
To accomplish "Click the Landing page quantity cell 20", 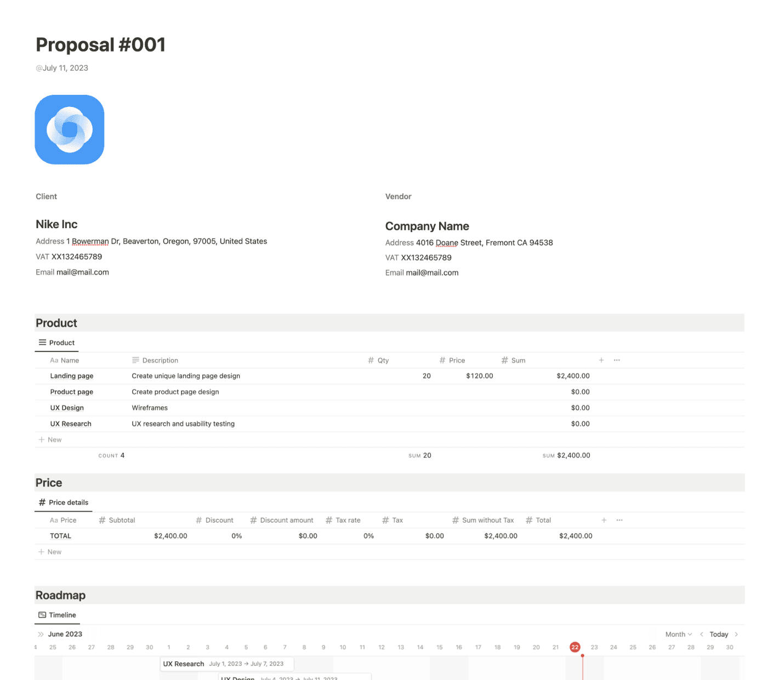I will coord(427,376).
